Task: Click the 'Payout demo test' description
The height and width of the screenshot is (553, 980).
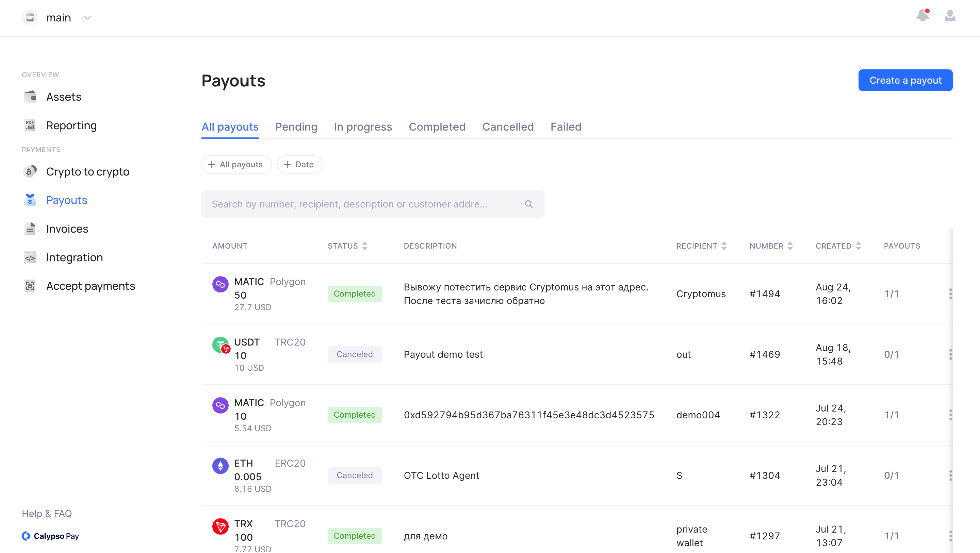Action: point(443,354)
